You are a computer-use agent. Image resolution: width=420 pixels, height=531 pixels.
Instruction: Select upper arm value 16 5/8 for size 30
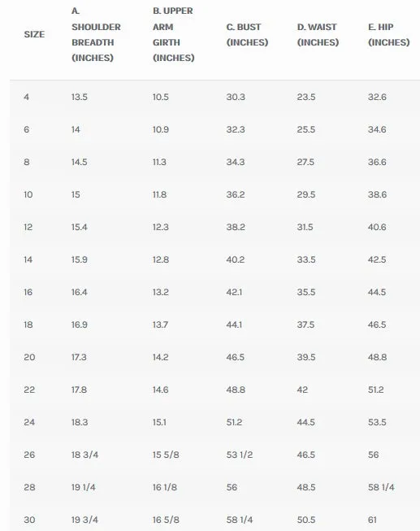[166, 520]
